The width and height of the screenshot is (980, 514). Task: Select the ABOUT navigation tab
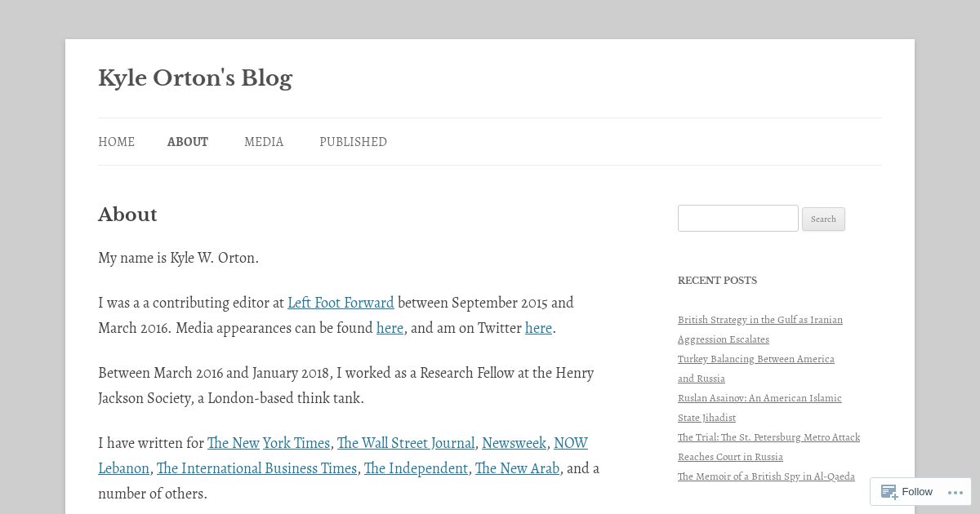point(188,142)
